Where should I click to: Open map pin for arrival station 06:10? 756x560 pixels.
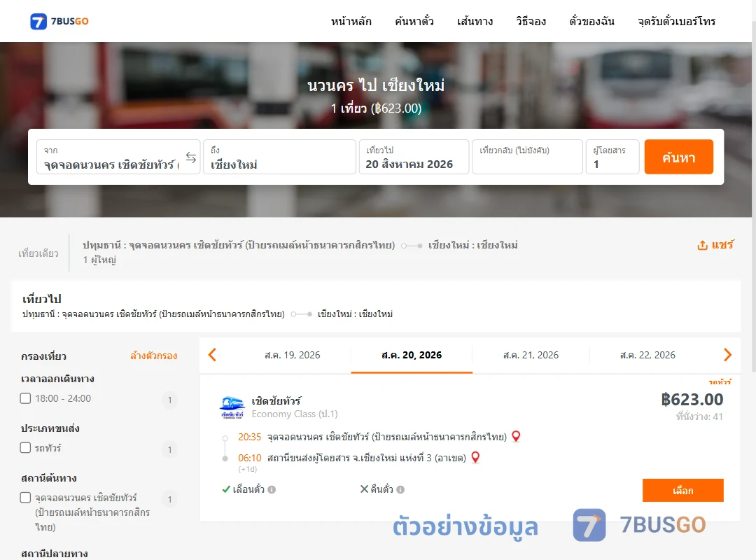click(x=475, y=457)
